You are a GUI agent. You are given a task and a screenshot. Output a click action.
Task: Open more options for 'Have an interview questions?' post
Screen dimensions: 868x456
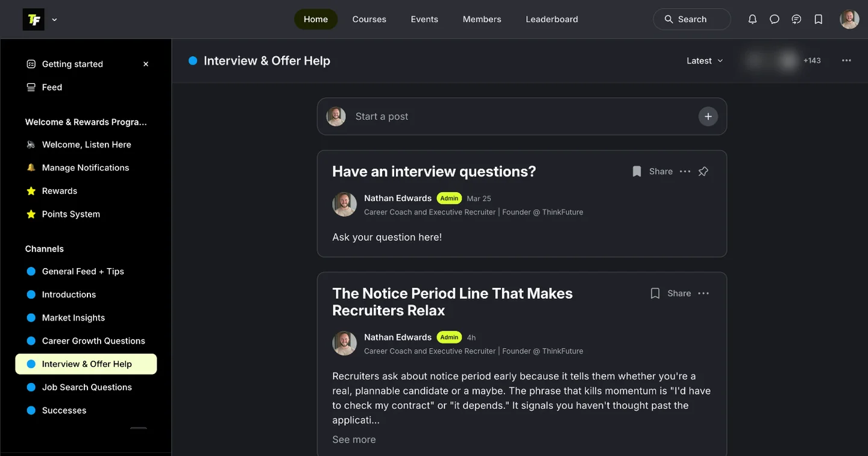click(x=685, y=172)
